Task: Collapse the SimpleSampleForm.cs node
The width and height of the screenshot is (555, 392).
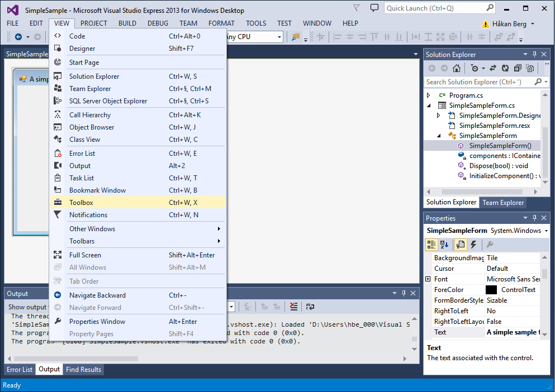Action: (429, 106)
